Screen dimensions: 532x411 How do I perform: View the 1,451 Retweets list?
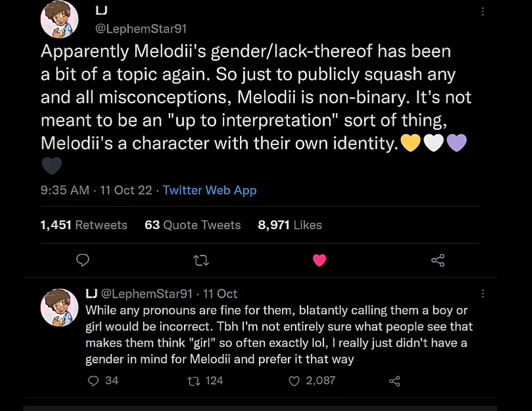84,225
